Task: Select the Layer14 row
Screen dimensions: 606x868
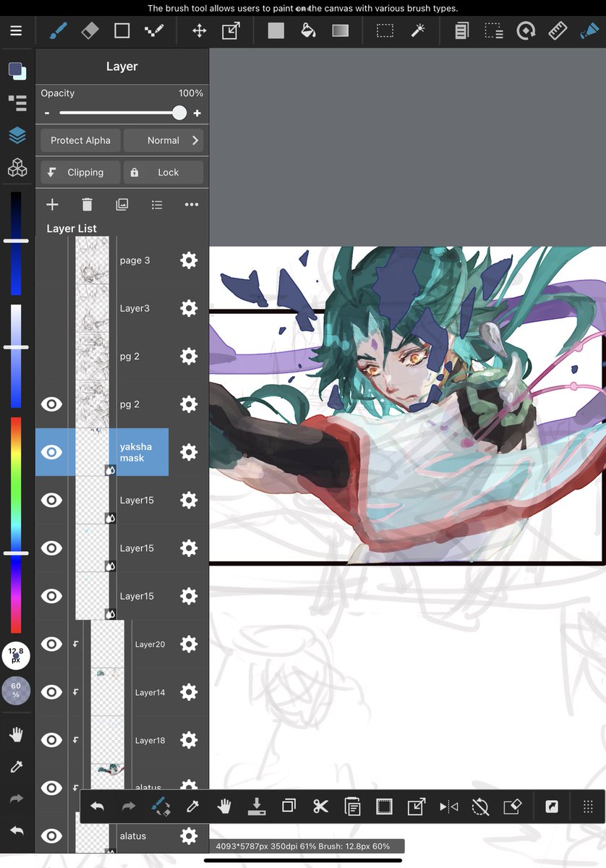Action: tap(122, 692)
